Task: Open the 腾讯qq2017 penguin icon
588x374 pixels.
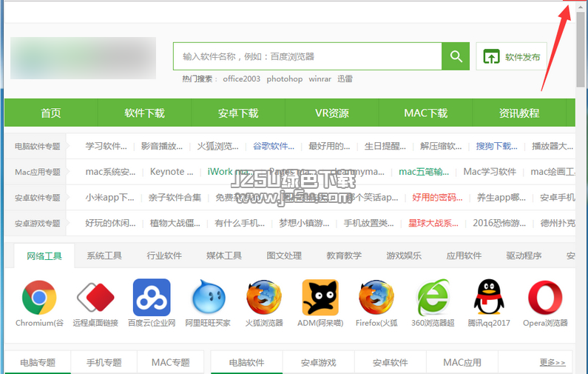Action: (x=489, y=298)
